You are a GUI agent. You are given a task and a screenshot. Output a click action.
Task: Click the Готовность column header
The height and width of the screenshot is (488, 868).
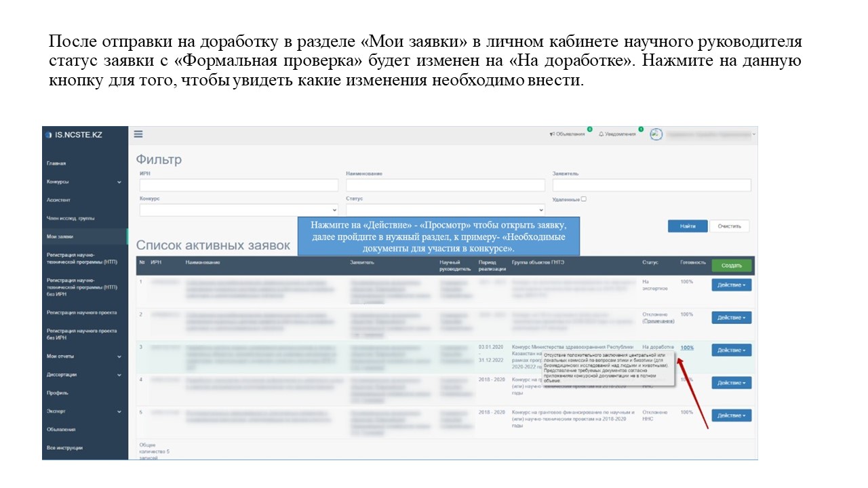[693, 262]
